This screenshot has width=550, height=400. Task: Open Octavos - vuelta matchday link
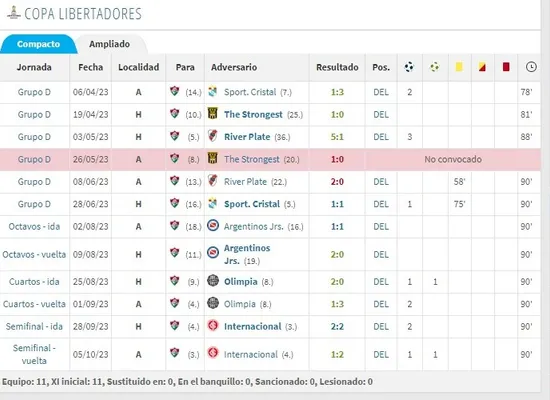[34, 254]
